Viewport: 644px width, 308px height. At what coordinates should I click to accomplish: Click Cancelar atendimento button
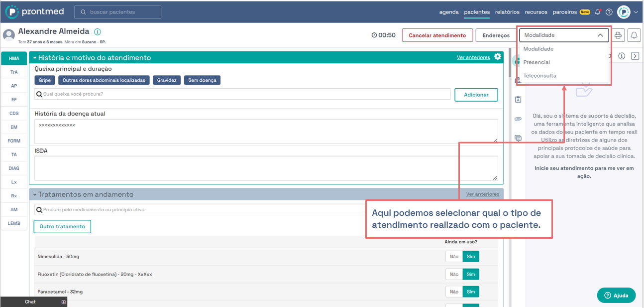point(437,35)
